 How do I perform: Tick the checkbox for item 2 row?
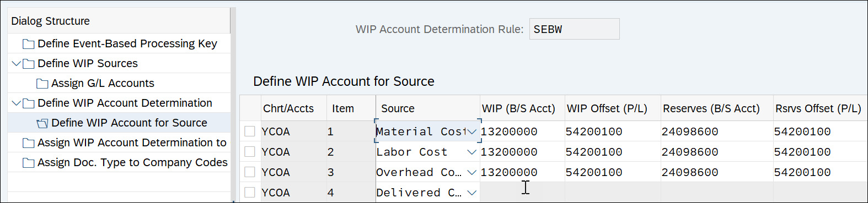[250, 152]
